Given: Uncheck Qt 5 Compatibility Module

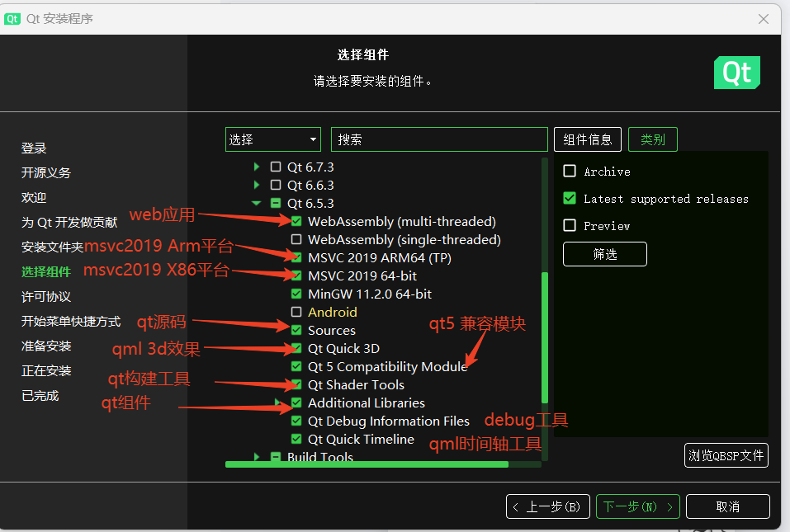Looking at the screenshot, I should coord(296,366).
